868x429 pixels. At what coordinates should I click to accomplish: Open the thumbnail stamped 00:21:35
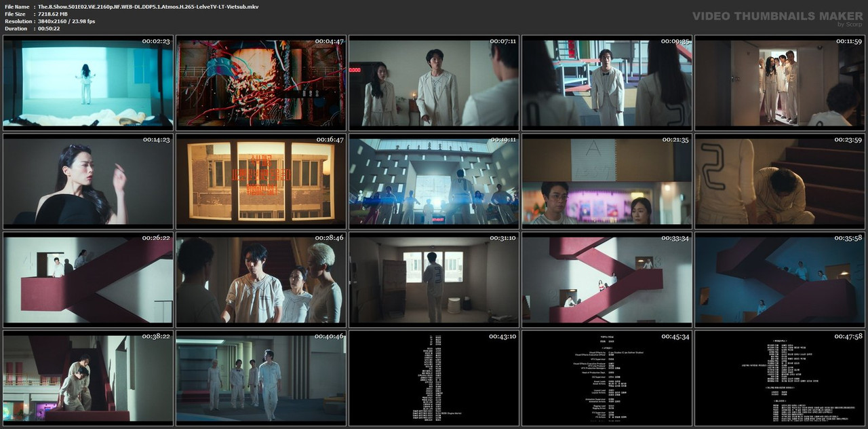(607, 180)
